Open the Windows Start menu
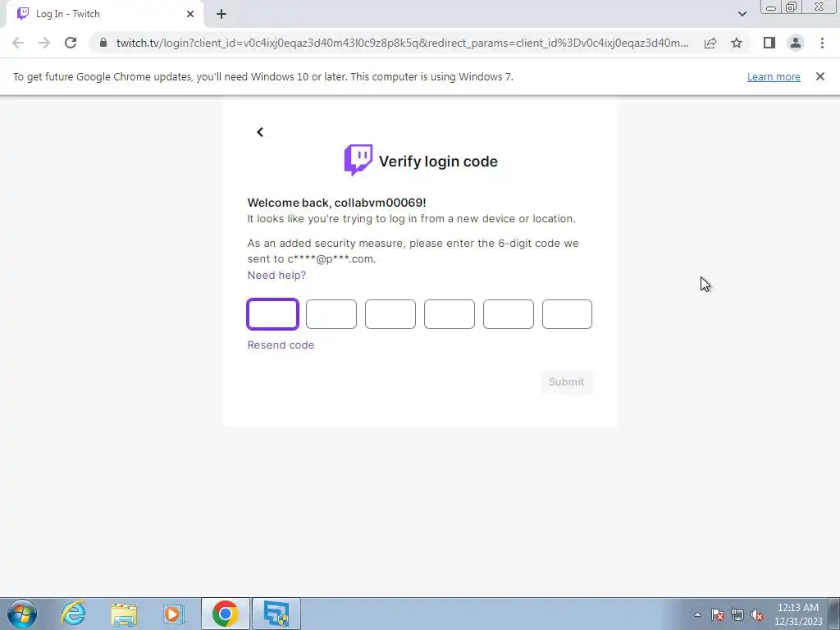The height and width of the screenshot is (630, 840). coord(21,614)
